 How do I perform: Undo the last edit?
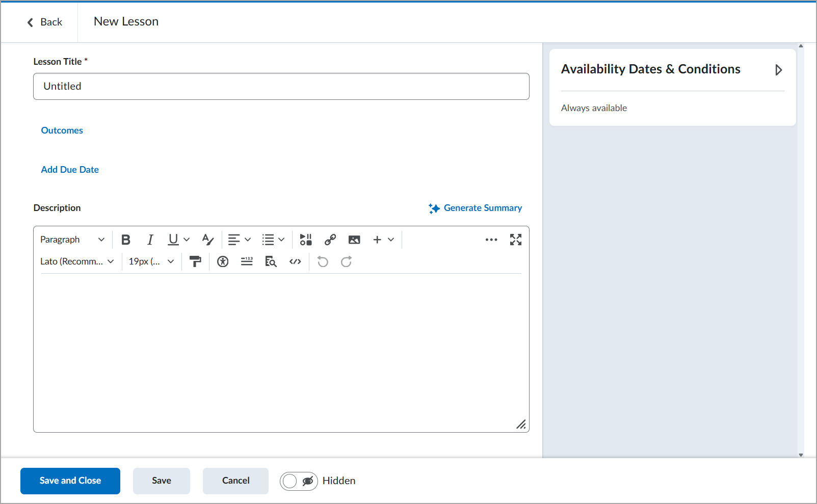click(323, 261)
